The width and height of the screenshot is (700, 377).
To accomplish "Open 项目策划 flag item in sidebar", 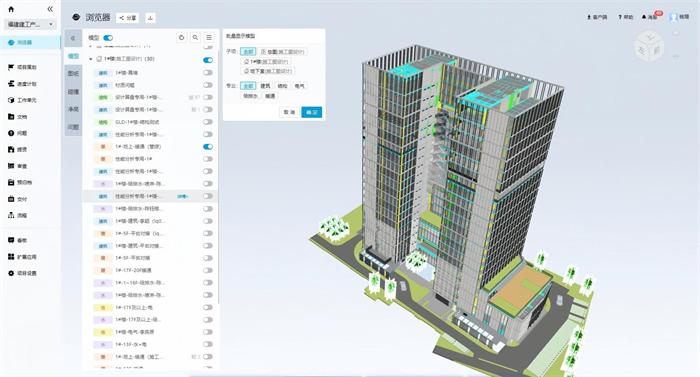I will [22, 67].
